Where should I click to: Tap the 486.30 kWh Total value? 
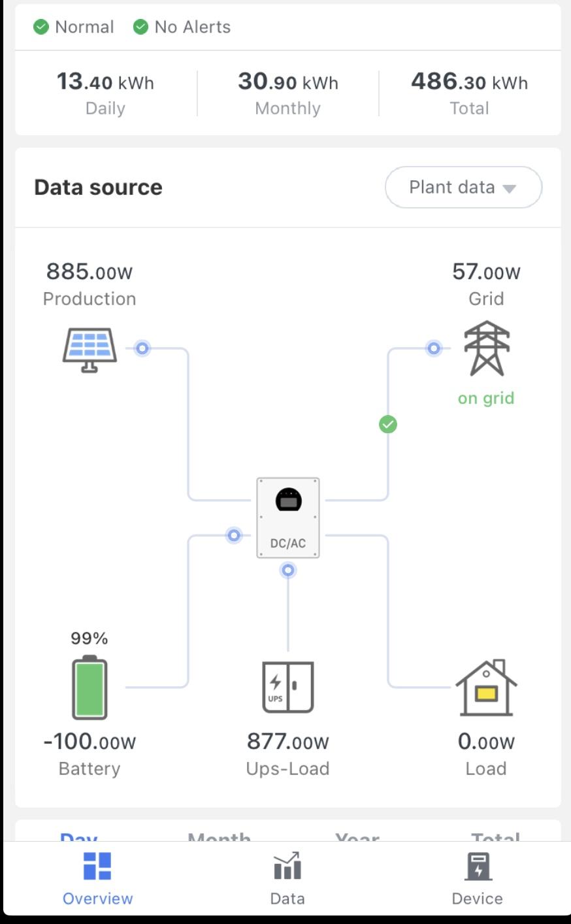[x=469, y=82]
